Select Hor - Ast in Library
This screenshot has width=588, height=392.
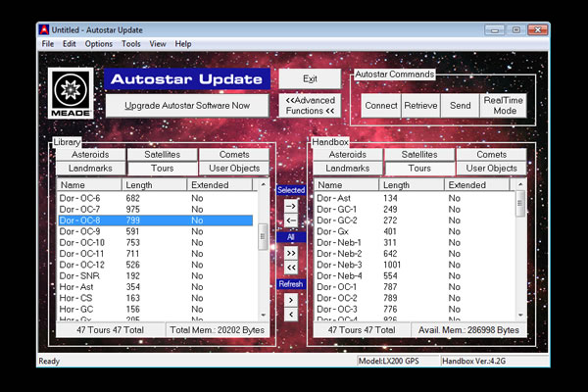point(155,287)
